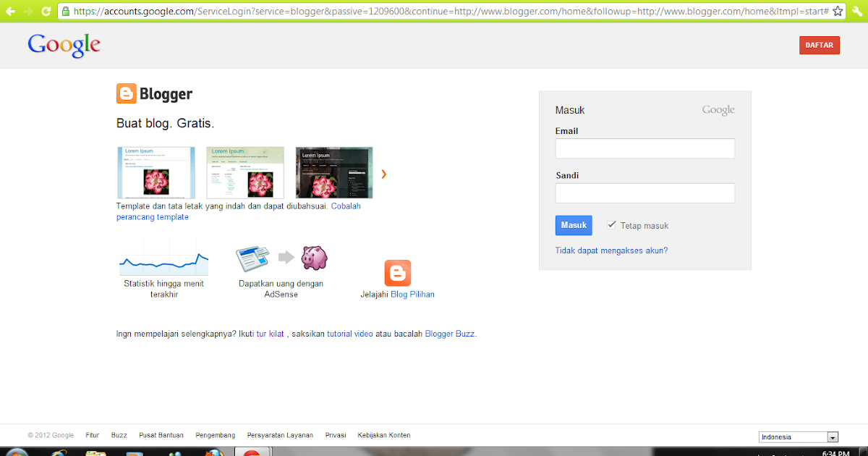Image resolution: width=868 pixels, height=456 pixels.
Task: Click Buzz in the footer
Action: [x=119, y=435]
